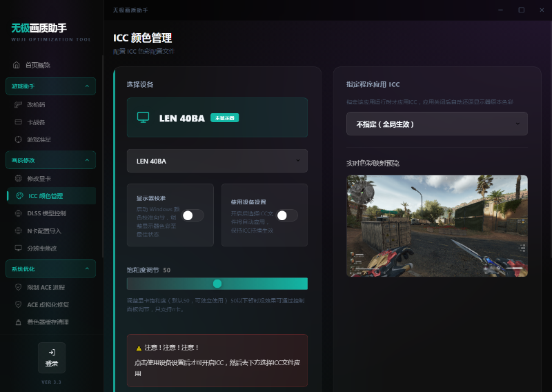
Task: Select the 分辨率修改 monitor icon
Action: pos(19,248)
